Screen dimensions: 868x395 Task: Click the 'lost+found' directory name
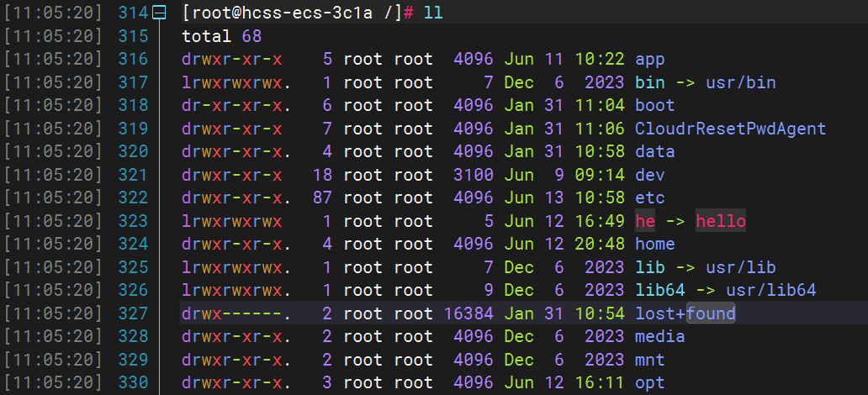685,313
